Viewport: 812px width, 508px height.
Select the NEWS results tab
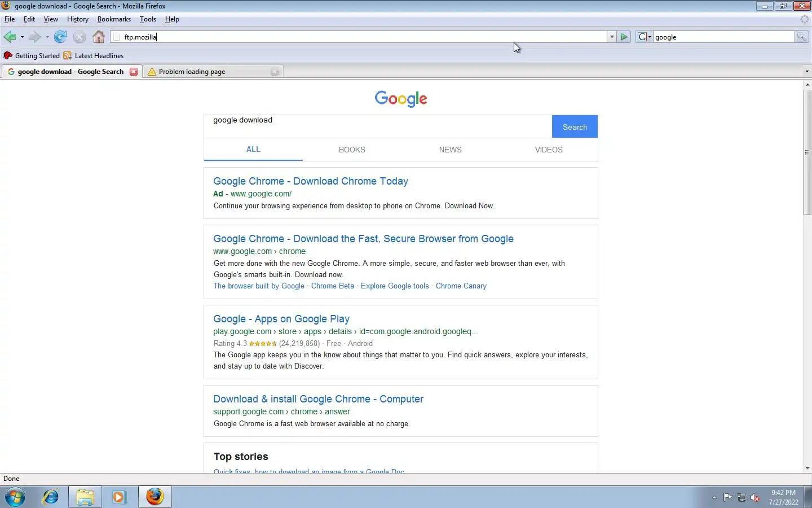click(x=450, y=150)
